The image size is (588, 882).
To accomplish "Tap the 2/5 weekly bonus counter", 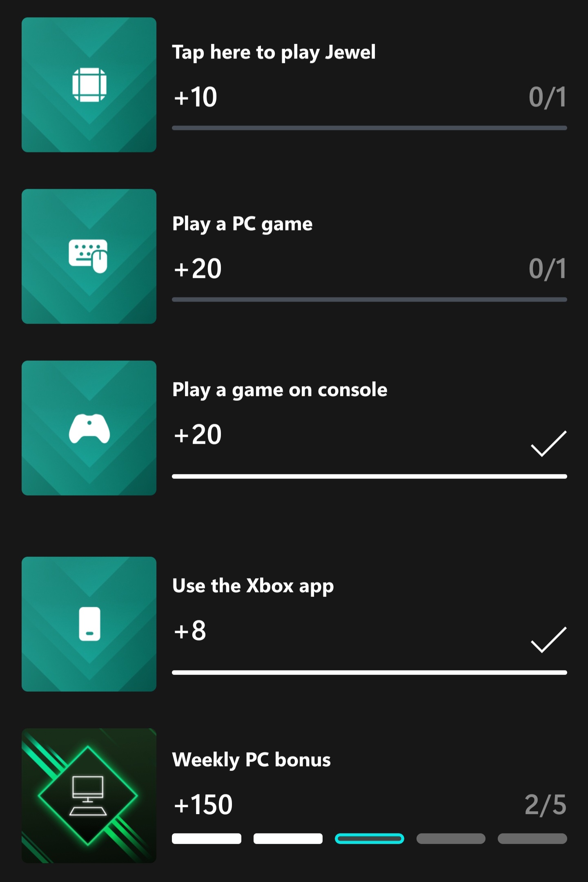I will click(546, 805).
